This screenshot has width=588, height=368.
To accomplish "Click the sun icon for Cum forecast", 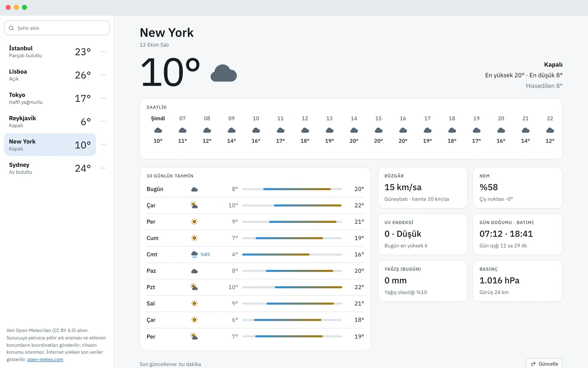I will point(194,238).
